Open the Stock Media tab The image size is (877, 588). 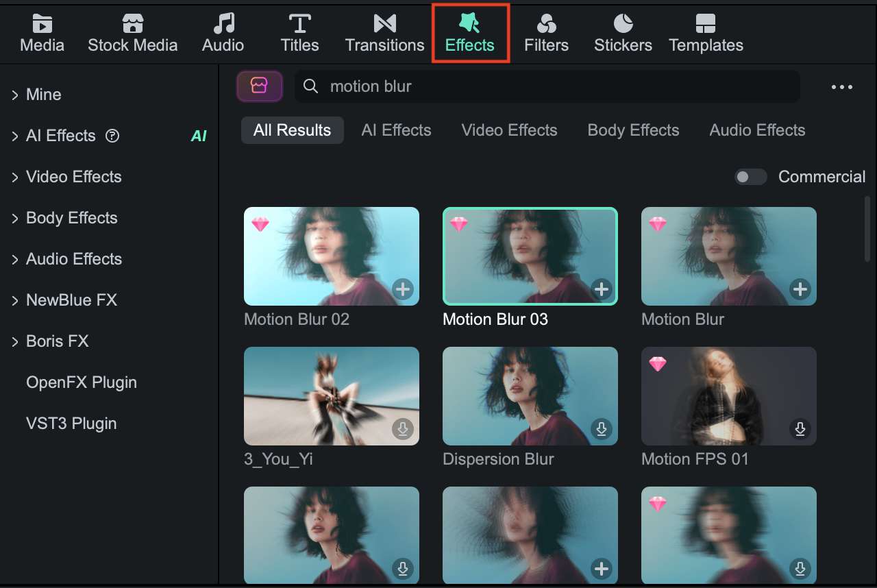click(x=133, y=34)
